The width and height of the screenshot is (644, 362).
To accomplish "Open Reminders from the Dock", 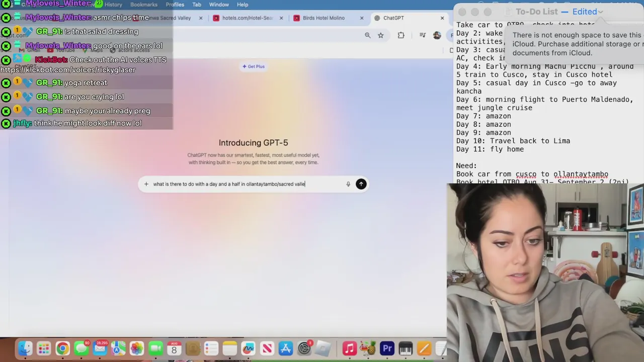I will [x=211, y=348].
